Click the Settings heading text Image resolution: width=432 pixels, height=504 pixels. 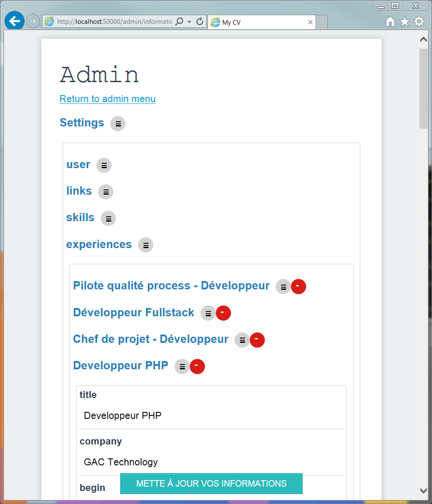tap(82, 123)
